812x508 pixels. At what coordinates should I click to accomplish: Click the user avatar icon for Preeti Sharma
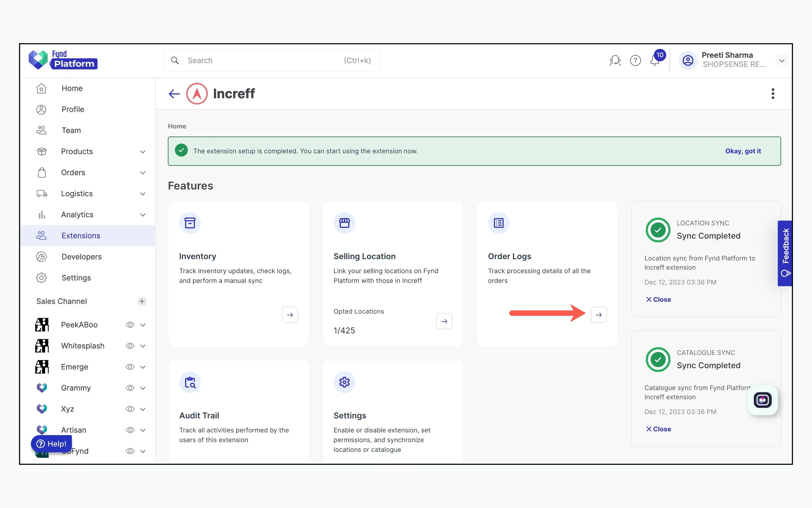(x=688, y=60)
